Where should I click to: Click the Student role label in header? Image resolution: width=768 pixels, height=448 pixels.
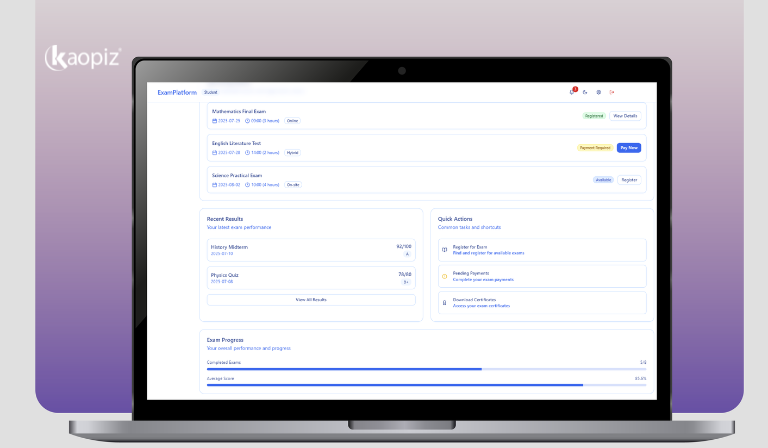211,92
